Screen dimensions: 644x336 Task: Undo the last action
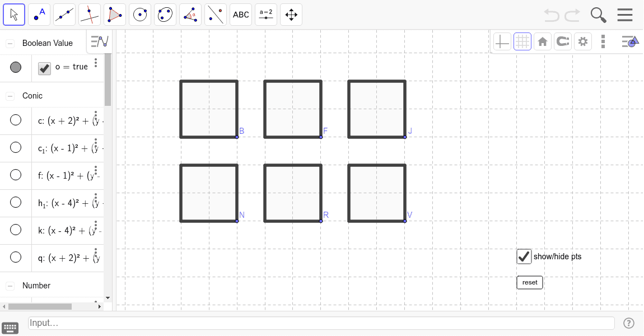pyautogui.click(x=552, y=15)
